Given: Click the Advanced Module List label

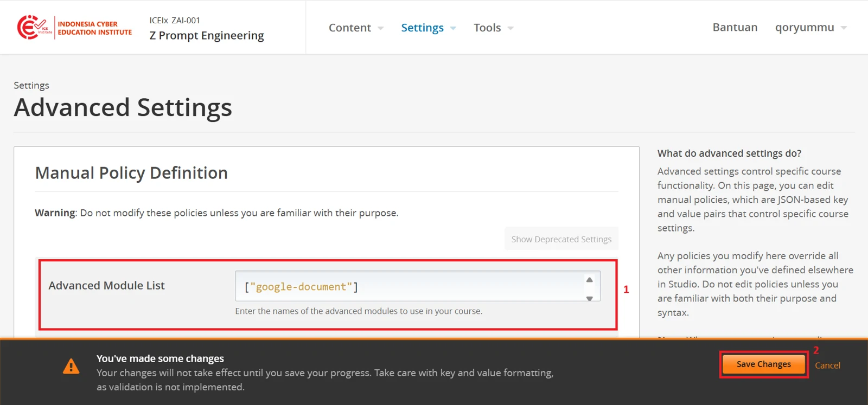Looking at the screenshot, I should tap(107, 286).
